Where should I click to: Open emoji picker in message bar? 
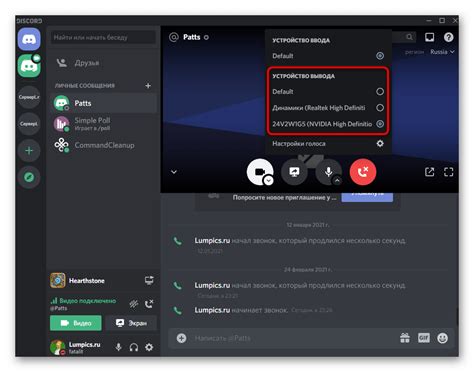[442, 338]
